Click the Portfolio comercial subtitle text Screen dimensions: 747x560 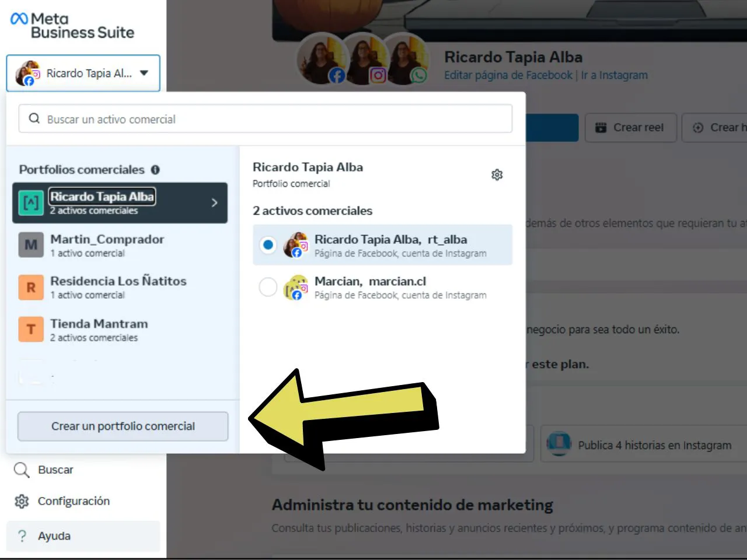point(291,184)
